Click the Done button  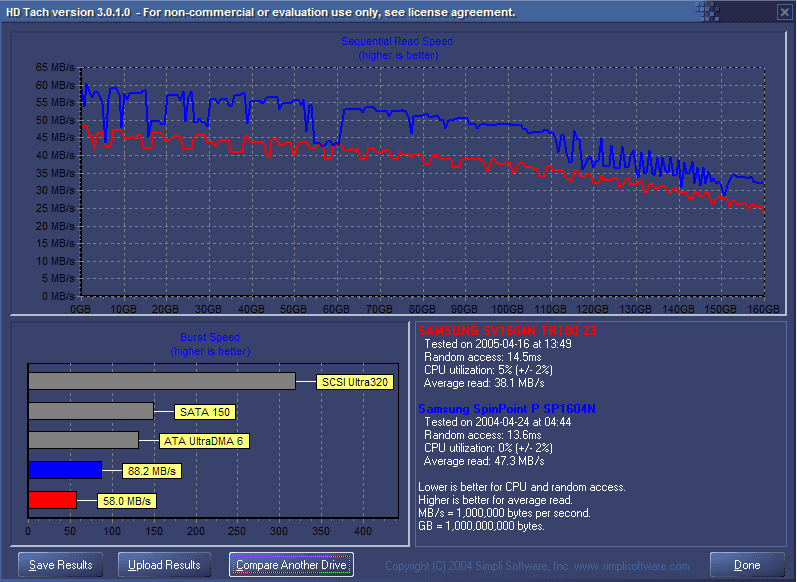(747, 565)
